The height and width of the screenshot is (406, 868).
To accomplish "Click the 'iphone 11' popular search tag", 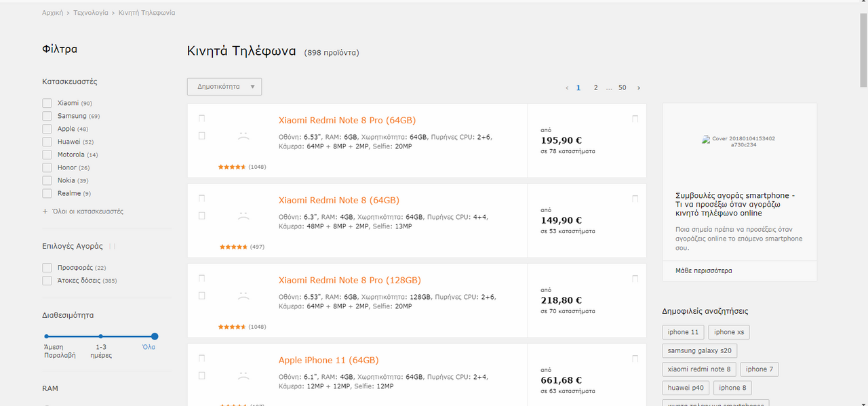I will [683, 332].
